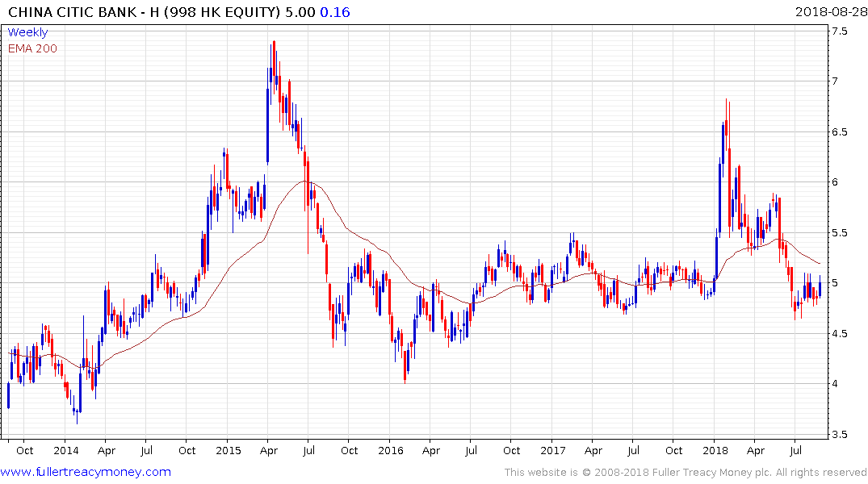Click the 6 price axis label
The width and height of the screenshot is (868, 484).
(x=835, y=182)
